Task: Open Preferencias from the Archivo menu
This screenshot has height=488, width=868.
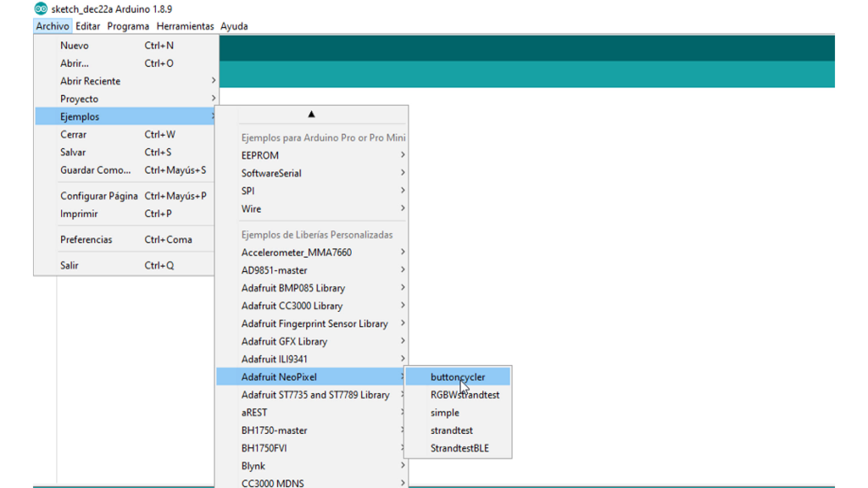Action: click(86, 240)
